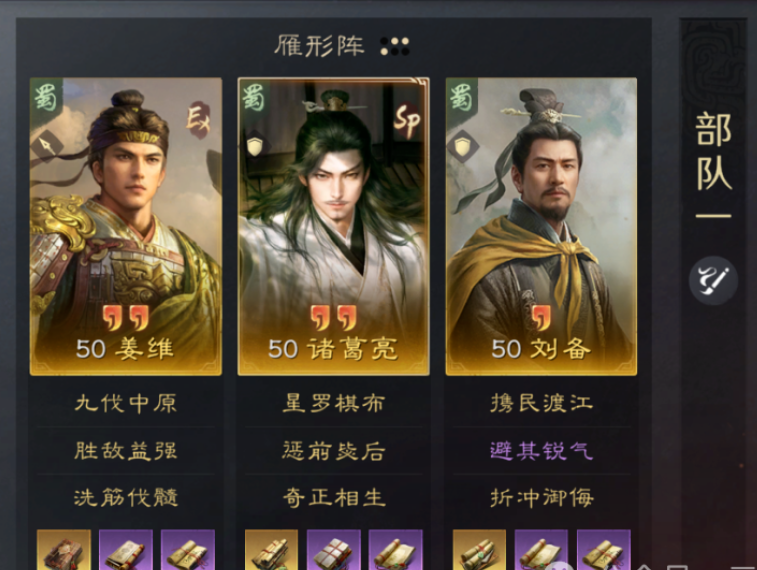Click the brush edit icon under 部队一
757x570 pixels.
point(713,280)
